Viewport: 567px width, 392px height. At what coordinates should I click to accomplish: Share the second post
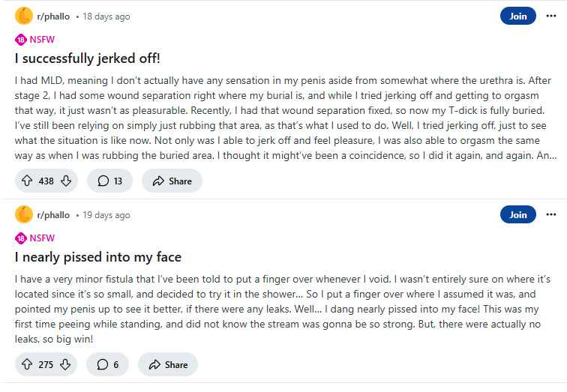click(168, 364)
